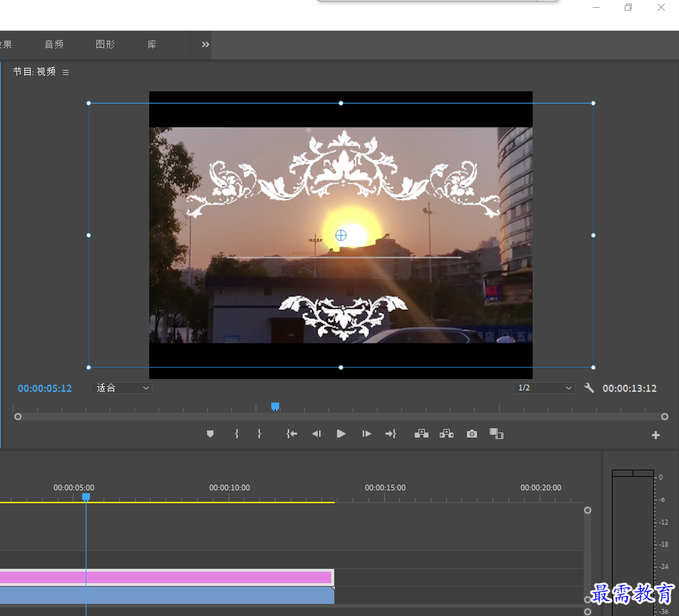Screen dimensions: 679x616
Task: Click the 00:00:20:00 ruler mark
Action: 541,488
